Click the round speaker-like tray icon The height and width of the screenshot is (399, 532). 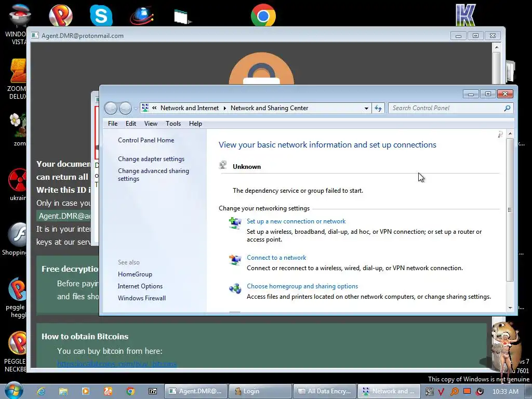(480, 392)
